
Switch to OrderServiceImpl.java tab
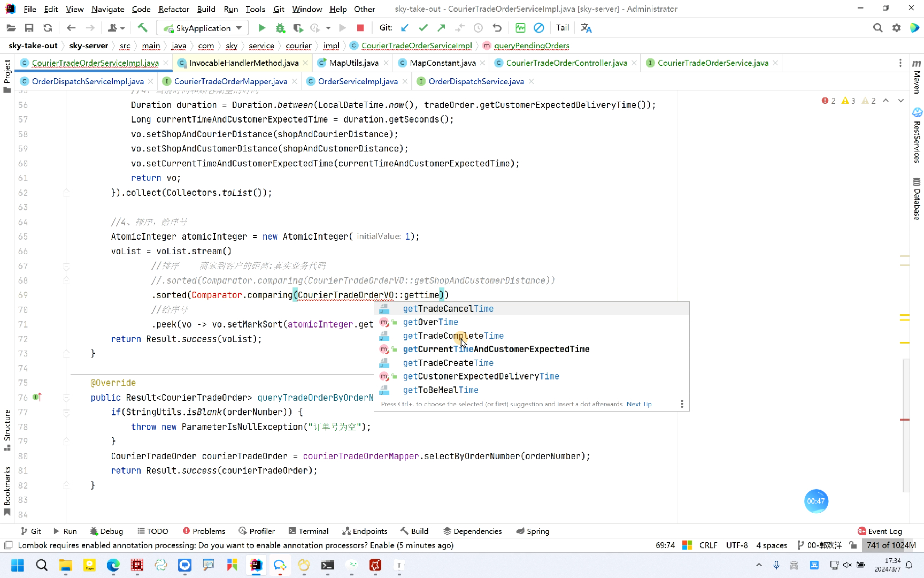358,81
